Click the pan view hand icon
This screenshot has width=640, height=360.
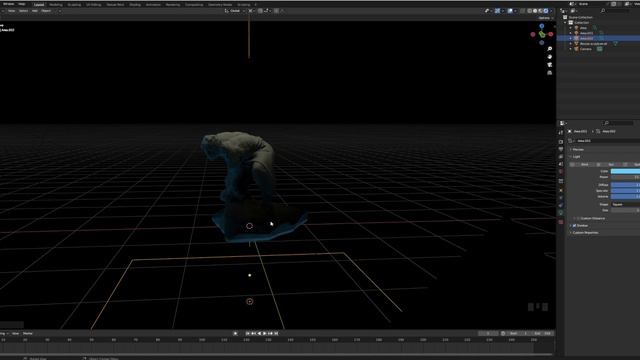(549, 57)
